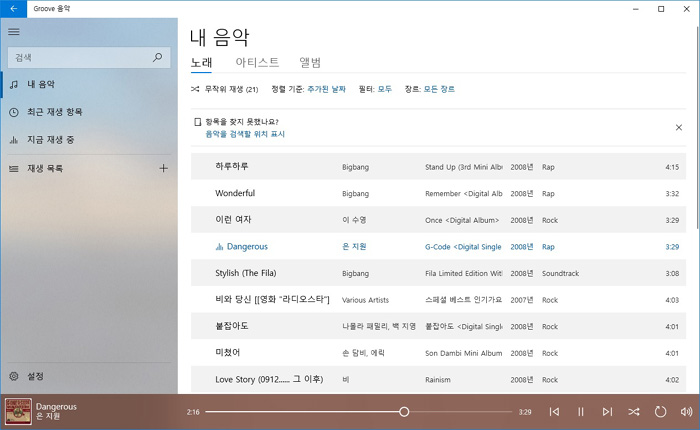The height and width of the screenshot is (430, 700).
Task: Click the search magnifier icon
Action: [x=159, y=58]
